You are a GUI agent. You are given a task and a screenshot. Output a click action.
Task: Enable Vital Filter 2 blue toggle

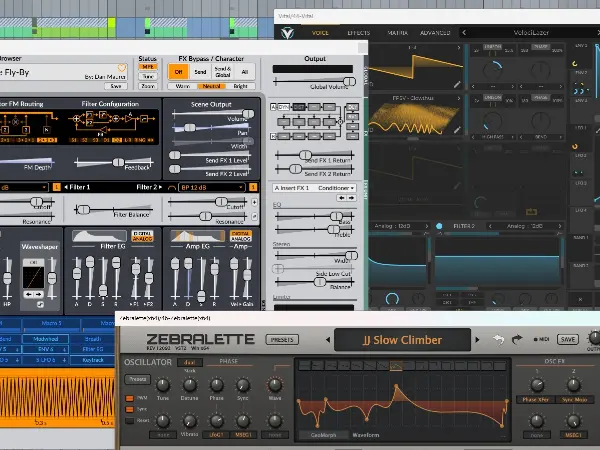[439, 226]
